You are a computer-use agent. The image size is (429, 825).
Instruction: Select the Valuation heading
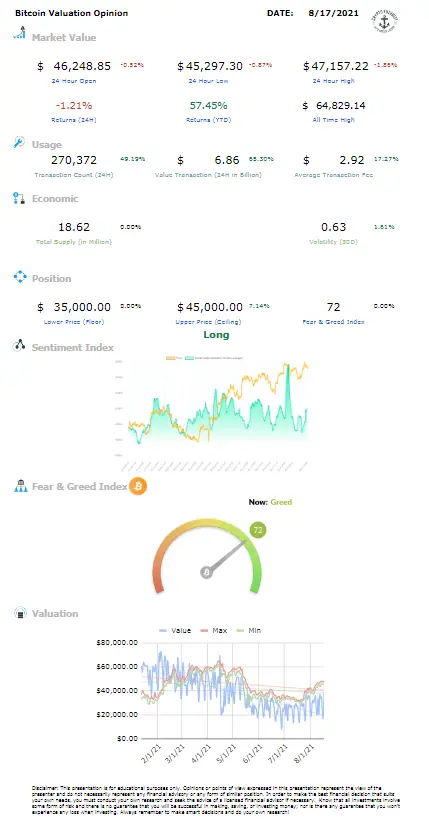click(55, 613)
